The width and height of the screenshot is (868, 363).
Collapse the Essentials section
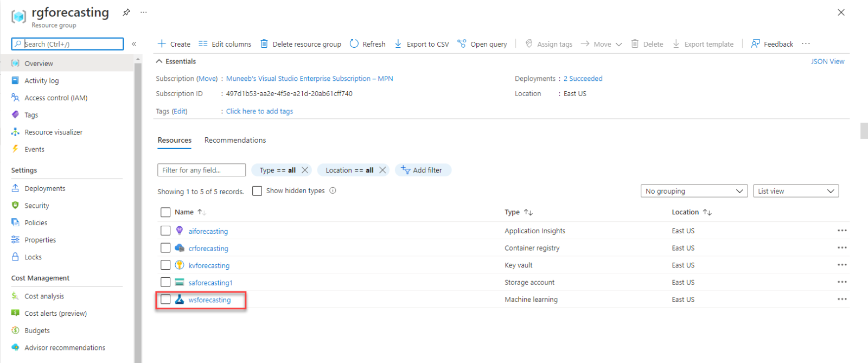coord(159,61)
